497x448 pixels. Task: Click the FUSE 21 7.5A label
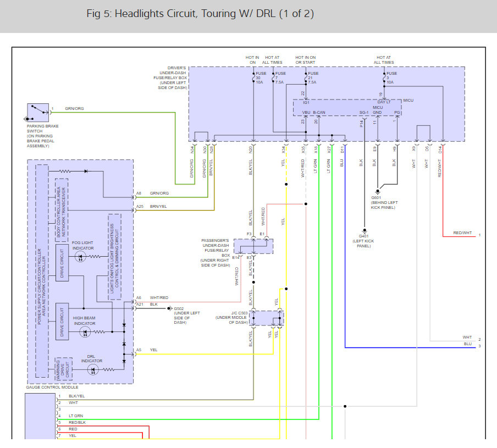tap(313, 78)
